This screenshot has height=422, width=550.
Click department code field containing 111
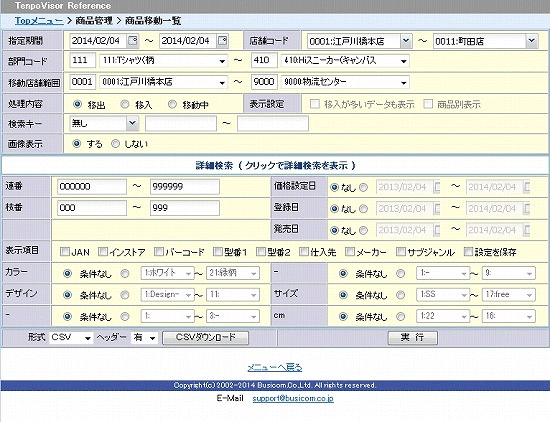coord(83,61)
